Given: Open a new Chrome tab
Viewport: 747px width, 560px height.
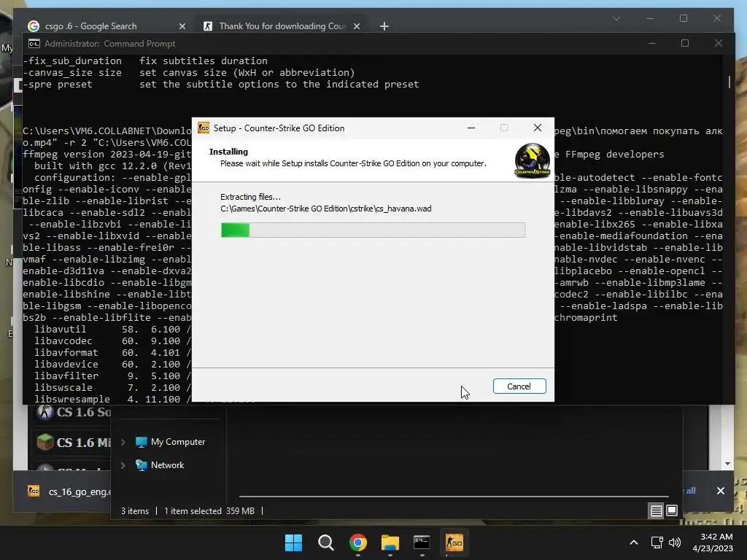Looking at the screenshot, I should [x=384, y=26].
